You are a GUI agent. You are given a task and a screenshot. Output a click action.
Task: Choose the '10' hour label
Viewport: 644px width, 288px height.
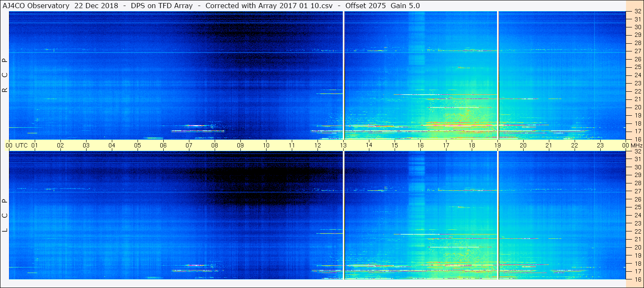[x=266, y=145]
